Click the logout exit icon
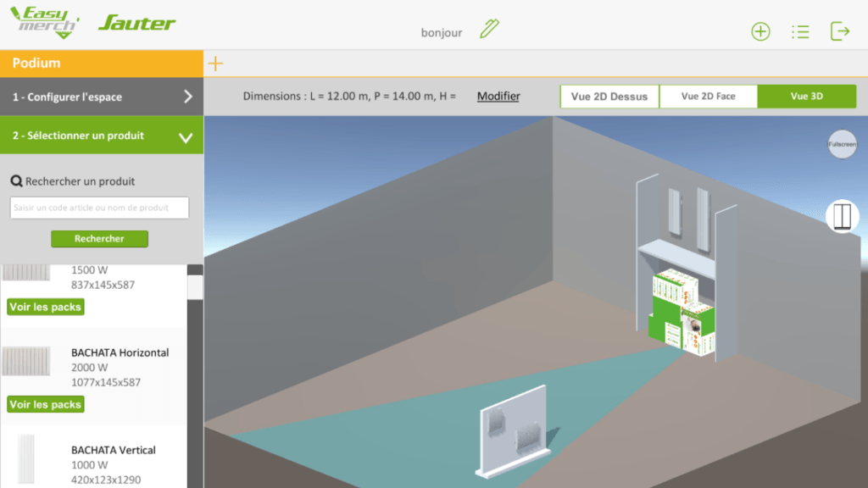Image resolution: width=868 pixels, height=488 pixels. pos(840,31)
